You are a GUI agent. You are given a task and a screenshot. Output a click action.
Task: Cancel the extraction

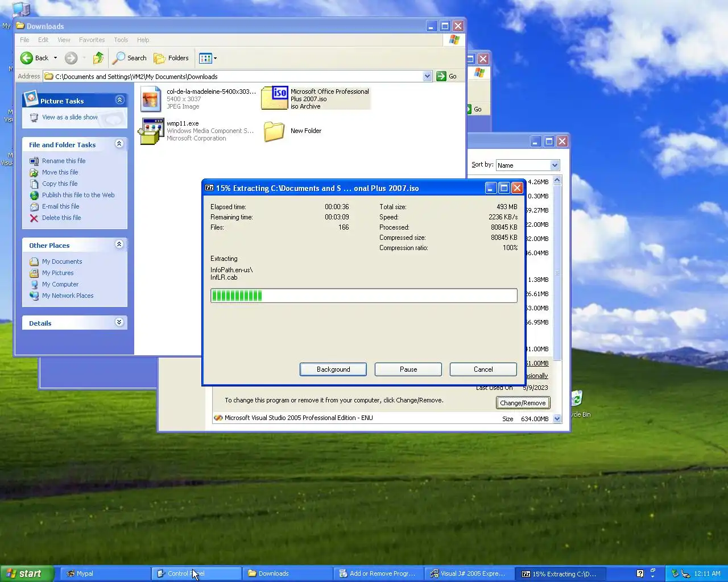[x=483, y=369]
